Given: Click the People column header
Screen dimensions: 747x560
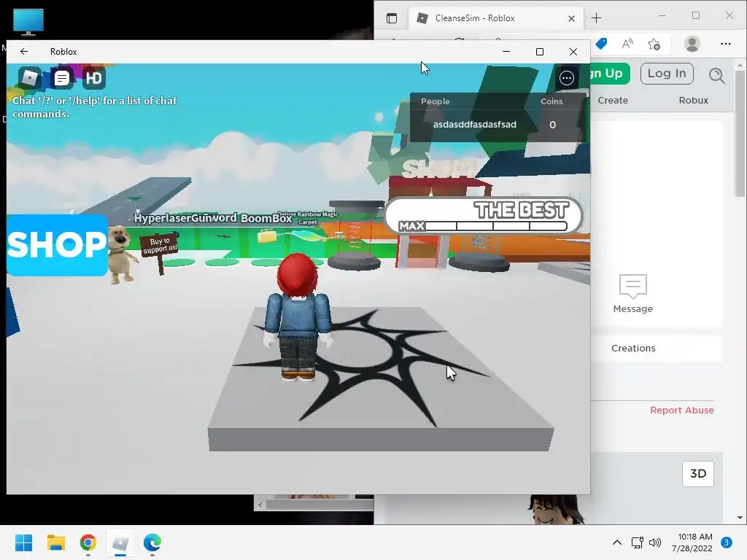Looking at the screenshot, I should [x=435, y=101].
